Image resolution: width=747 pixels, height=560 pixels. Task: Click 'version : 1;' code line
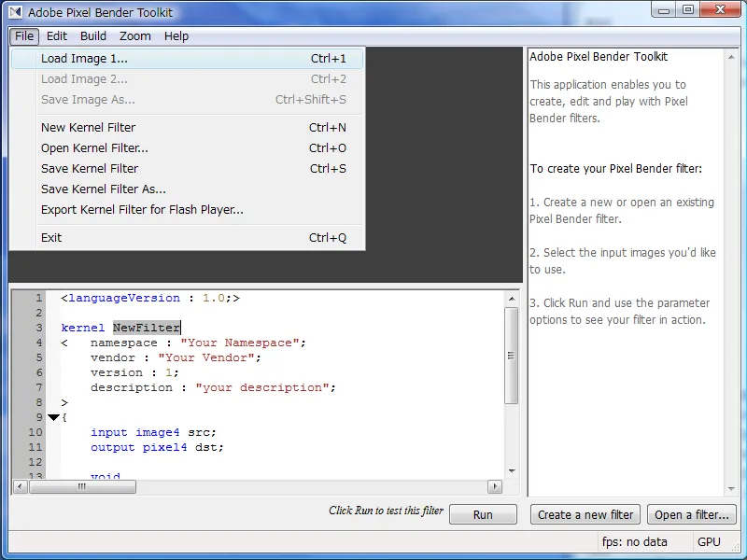134,372
